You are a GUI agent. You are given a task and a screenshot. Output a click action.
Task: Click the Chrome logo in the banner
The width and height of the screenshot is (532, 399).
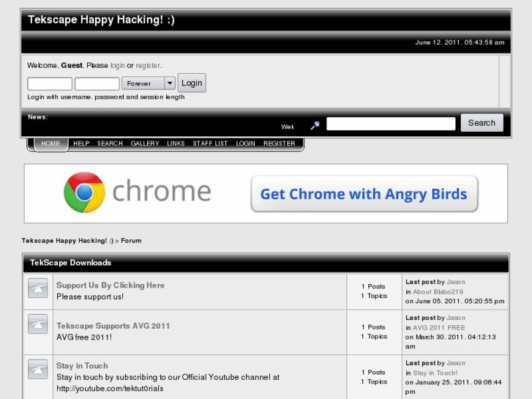(84, 193)
